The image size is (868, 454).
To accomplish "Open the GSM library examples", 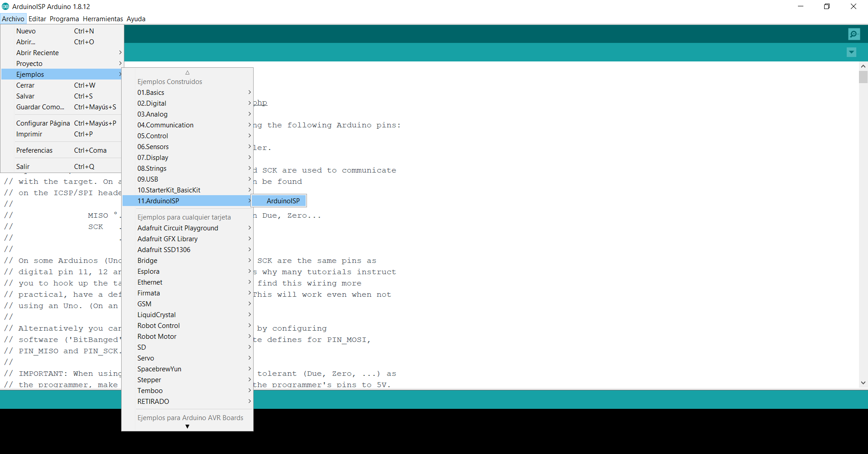I will tap(187, 304).
